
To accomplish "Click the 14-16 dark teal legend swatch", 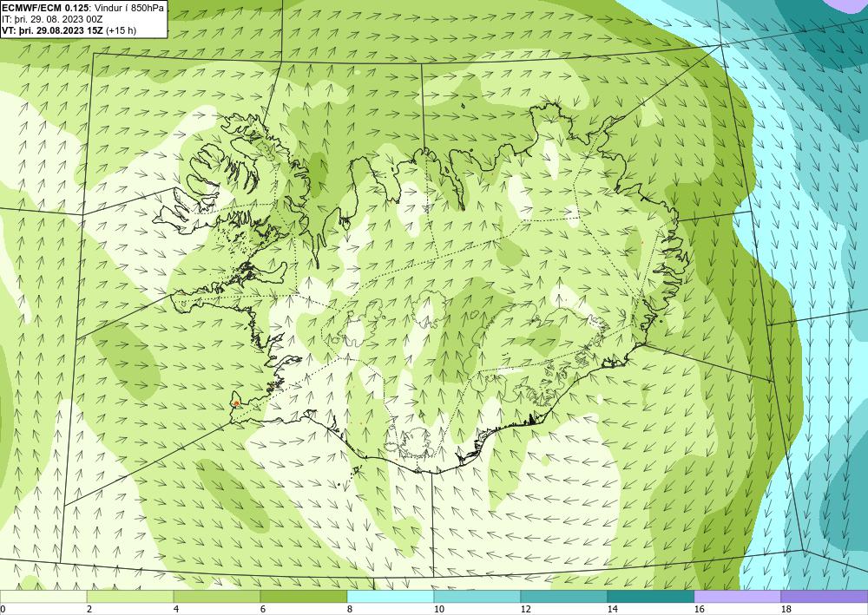I will click(651, 596).
